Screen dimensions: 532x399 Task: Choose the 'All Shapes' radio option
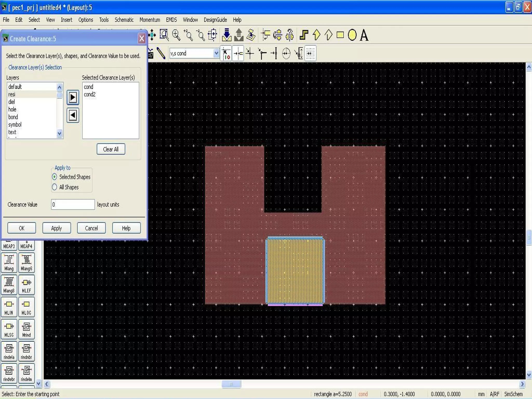click(x=55, y=187)
